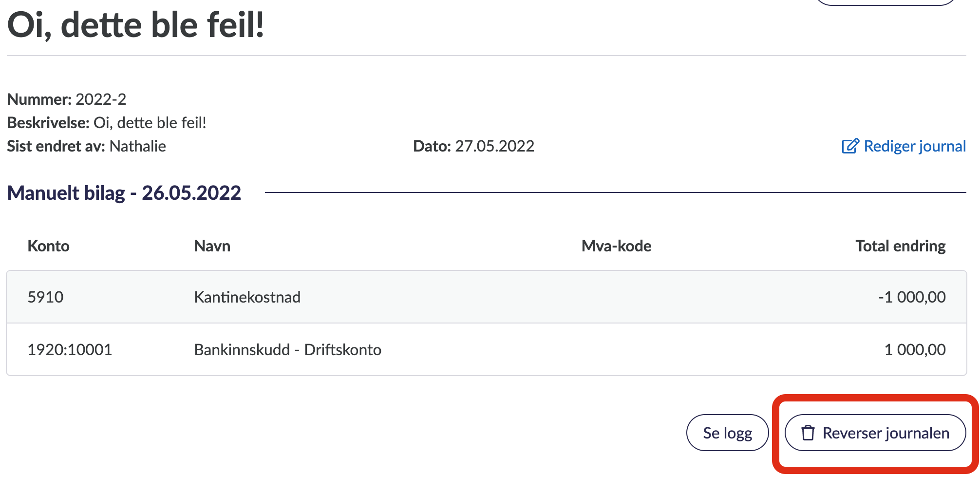Click the pencil edit icon beside Rediger journal
The width and height of the screenshot is (980, 495).
850,146
